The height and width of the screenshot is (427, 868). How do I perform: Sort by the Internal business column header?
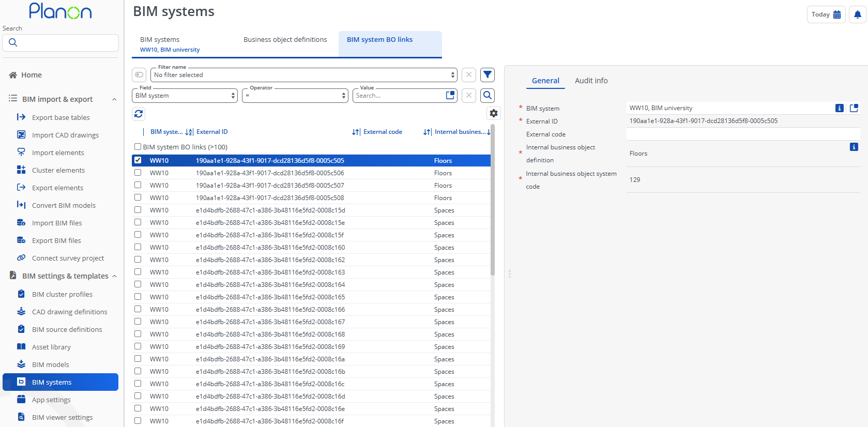(x=460, y=132)
